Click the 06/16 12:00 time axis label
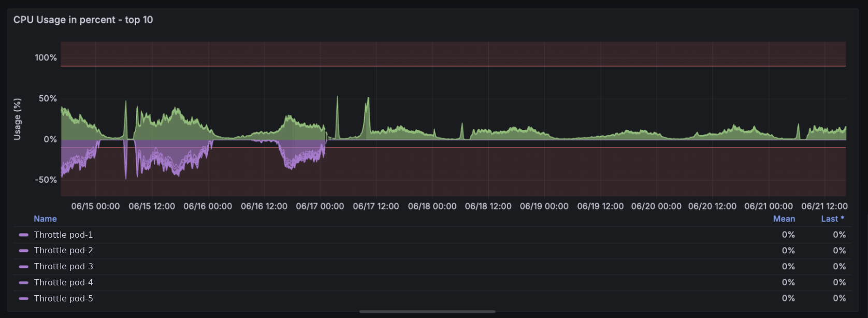Viewport: 868px width, 318px height. coord(264,206)
